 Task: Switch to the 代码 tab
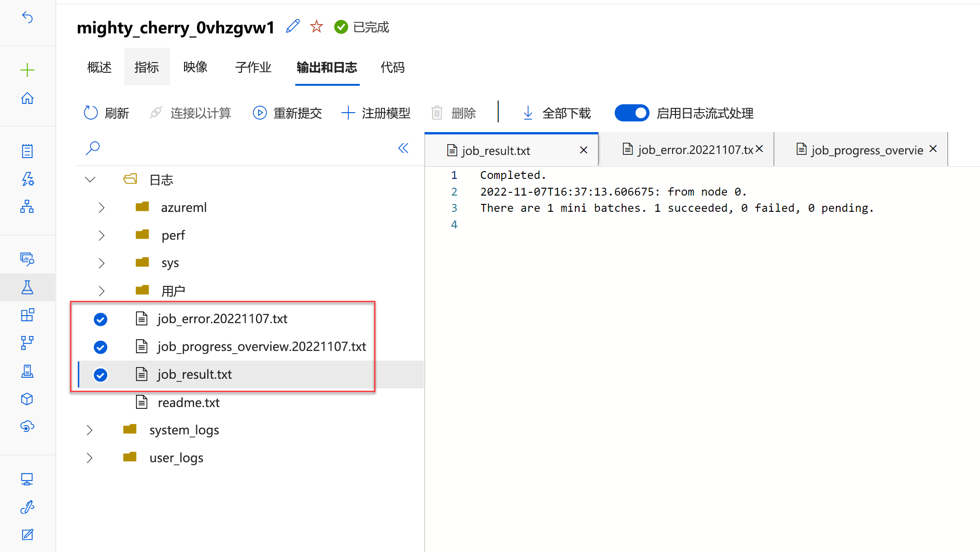393,68
